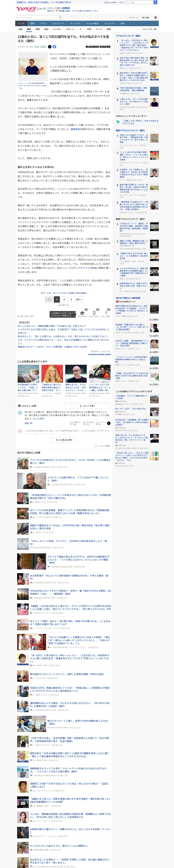Close the reaction support tooltip
The height and width of the screenshot is (868, 174).
75,312
